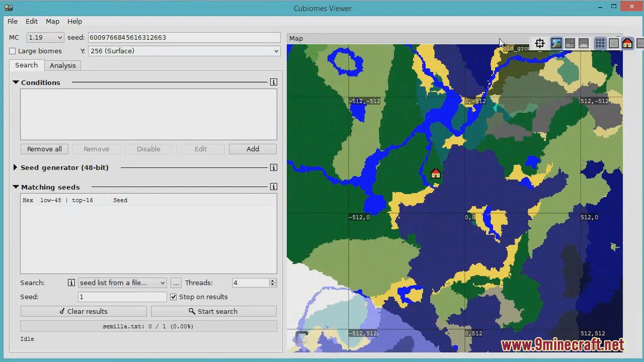Click the 0,512 coordinate label on map

click(474, 333)
